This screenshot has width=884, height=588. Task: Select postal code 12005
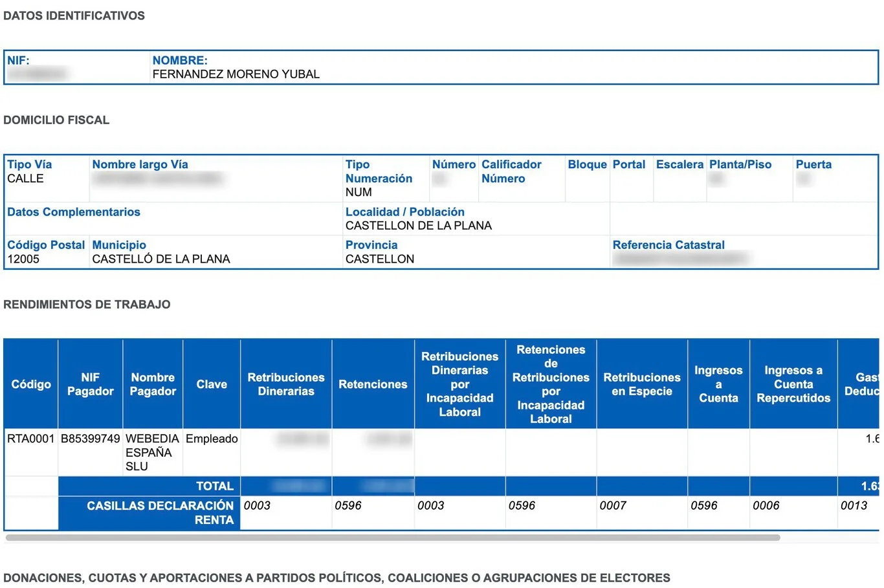click(x=23, y=259)
